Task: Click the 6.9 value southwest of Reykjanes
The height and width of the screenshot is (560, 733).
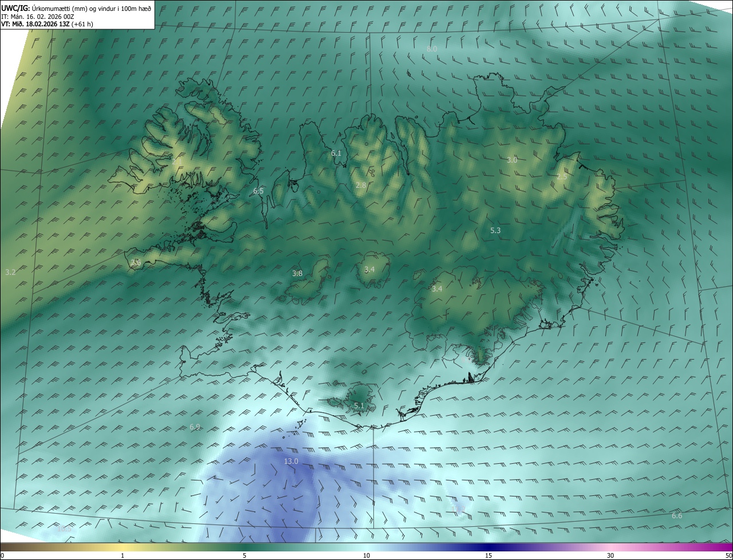Action: (195, 427)
